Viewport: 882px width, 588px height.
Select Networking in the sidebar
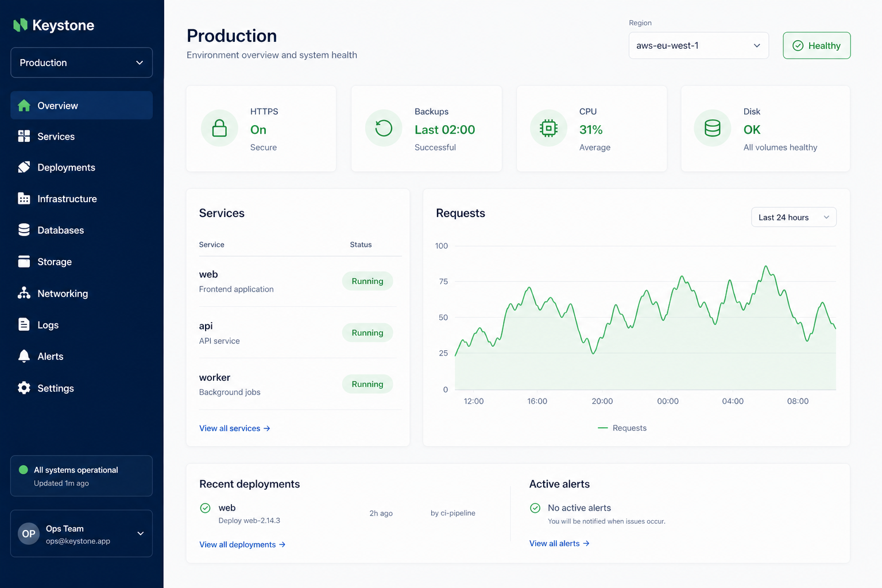click(x=82, y=293)
